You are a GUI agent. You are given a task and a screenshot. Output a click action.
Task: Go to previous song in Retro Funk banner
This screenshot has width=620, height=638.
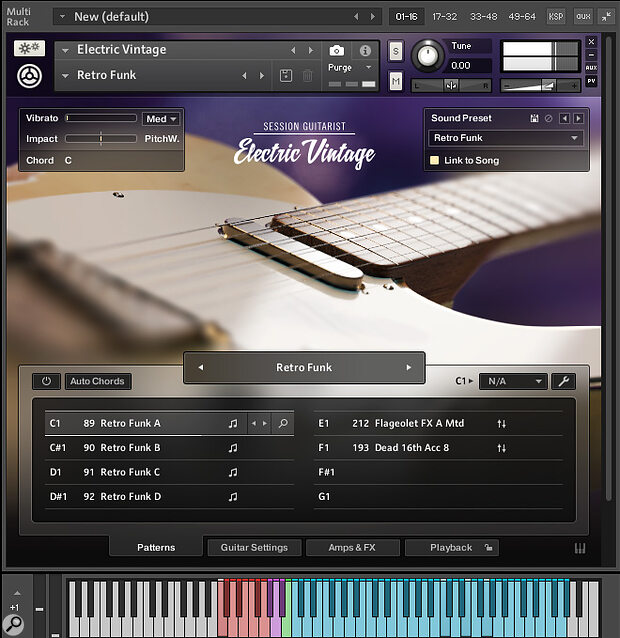(201, 367)
